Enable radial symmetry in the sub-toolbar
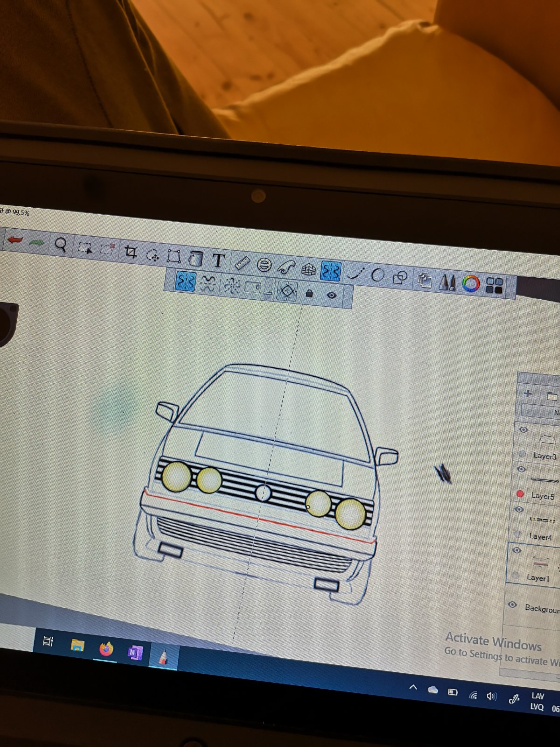Screen dimensions: 560x747 tap(232, 286)
